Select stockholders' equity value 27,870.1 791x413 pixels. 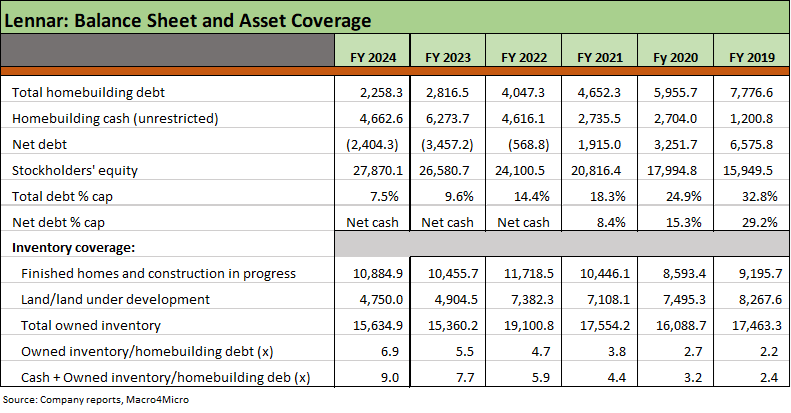coord(378,171)
